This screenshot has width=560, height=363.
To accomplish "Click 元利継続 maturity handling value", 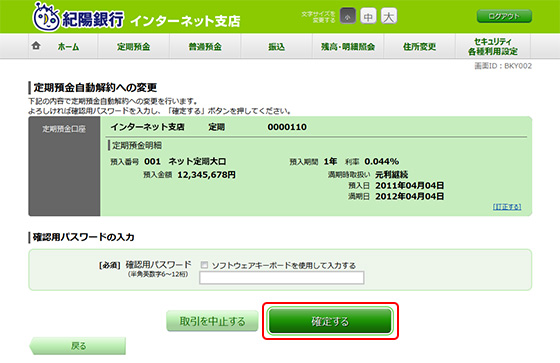I will [391, 175].
